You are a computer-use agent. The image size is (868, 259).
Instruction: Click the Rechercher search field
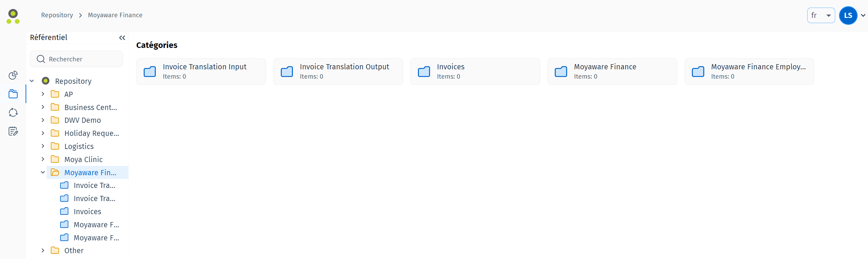tap(76, 59)
